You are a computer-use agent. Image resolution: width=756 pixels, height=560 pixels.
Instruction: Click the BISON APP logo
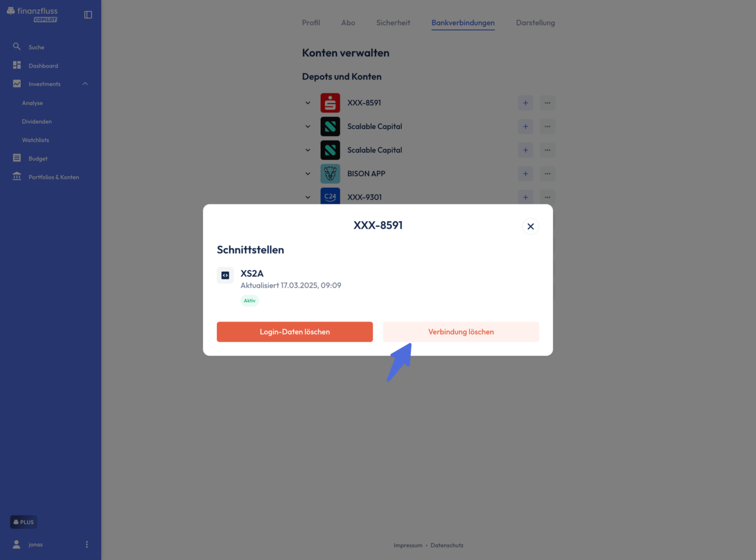pyautogui.click(x=330, y=174)
